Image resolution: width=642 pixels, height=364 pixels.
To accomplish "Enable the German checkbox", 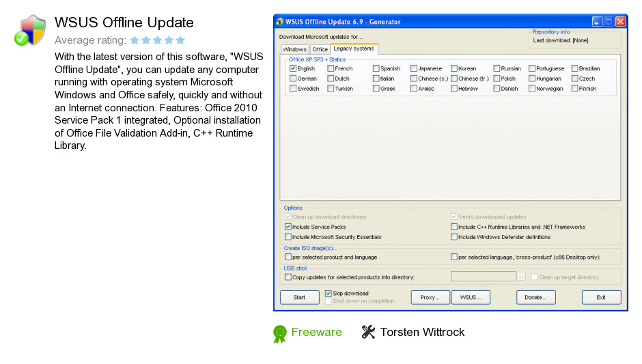I will 293,79.
